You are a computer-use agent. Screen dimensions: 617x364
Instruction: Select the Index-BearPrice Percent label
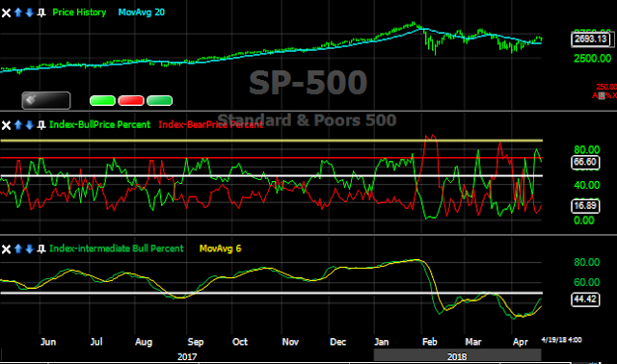210,124
